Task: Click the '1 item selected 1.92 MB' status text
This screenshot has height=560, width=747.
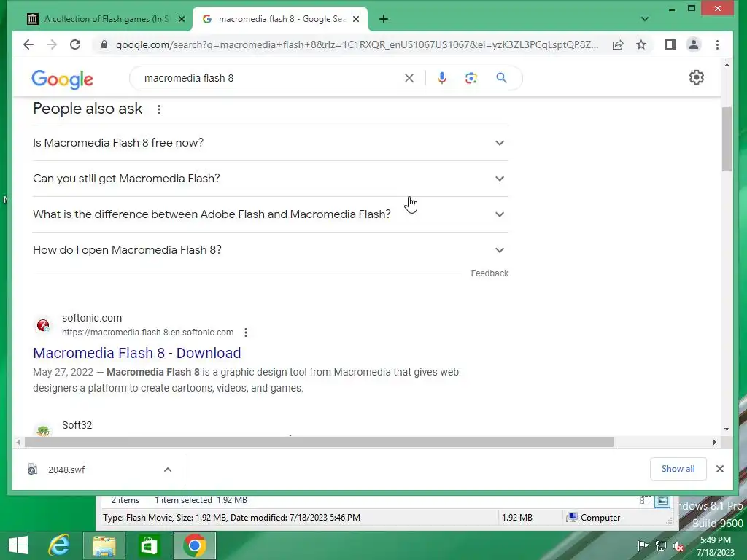Action: coord(201,500)
